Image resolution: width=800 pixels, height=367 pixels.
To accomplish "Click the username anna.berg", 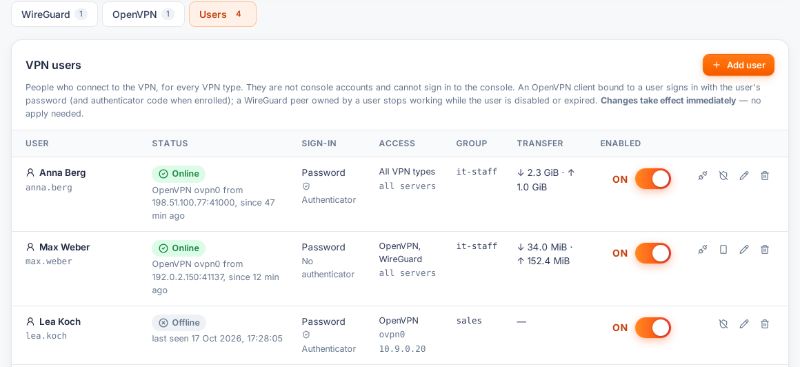I will pos(49,187).
